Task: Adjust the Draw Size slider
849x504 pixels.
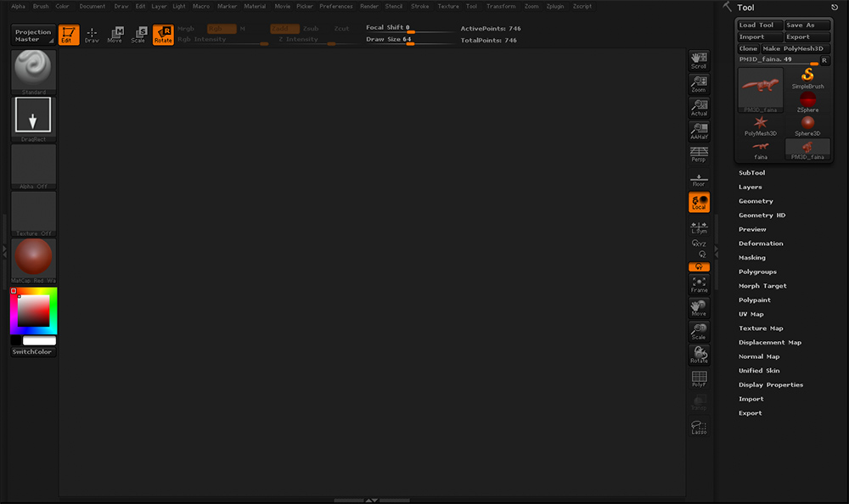Action: (410, 40)
